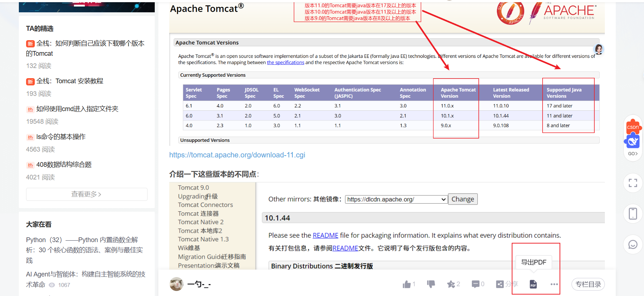Select Tomcat Connectors in sidebar menu

pyautogui.click(x=205, y=205)
